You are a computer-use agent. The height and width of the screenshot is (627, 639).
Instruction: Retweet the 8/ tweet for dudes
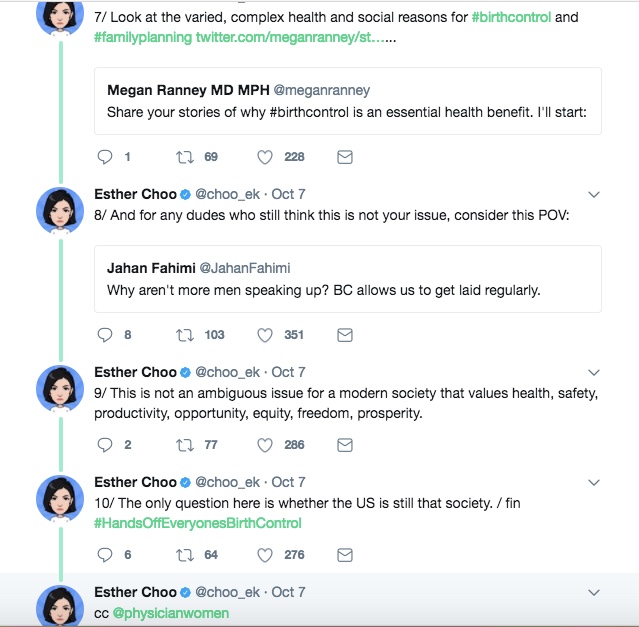coord(185,335)
